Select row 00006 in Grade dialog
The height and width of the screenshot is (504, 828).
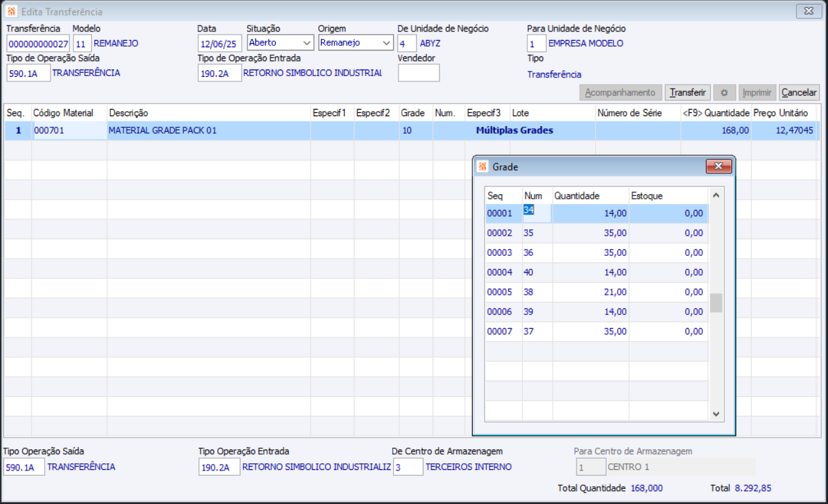[597, 312]
